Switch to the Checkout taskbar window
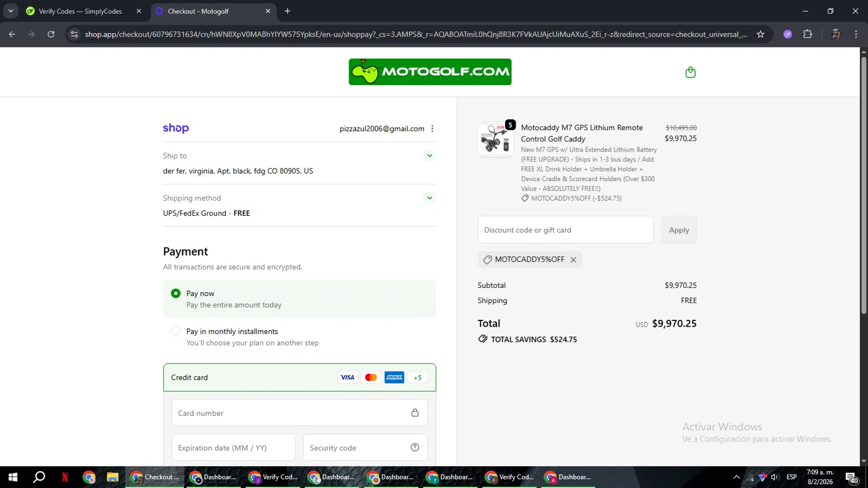Screen dimensions: 868x488 point(155,477)
